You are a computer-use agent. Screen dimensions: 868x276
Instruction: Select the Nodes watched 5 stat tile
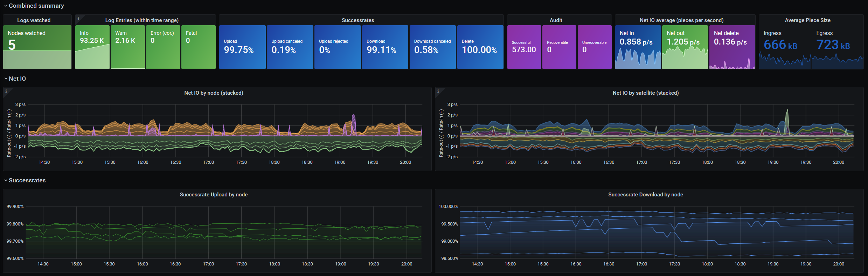(37, 47)
